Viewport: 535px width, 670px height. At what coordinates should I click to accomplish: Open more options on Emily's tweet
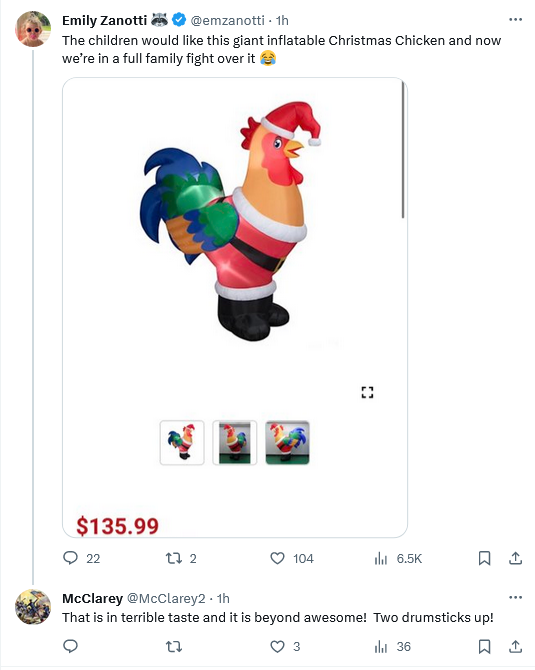(x=515, y=20)
